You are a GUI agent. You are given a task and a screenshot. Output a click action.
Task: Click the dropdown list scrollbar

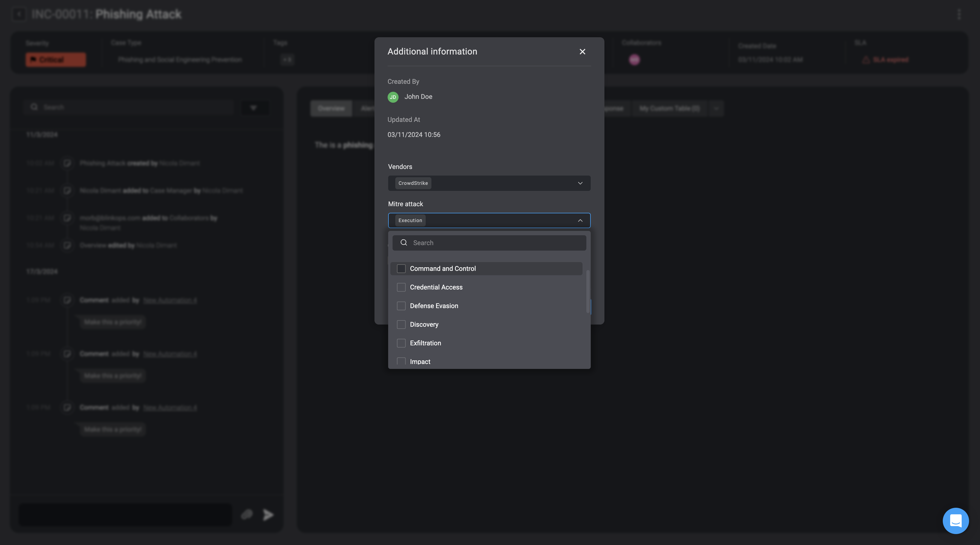tap(588, 291)
